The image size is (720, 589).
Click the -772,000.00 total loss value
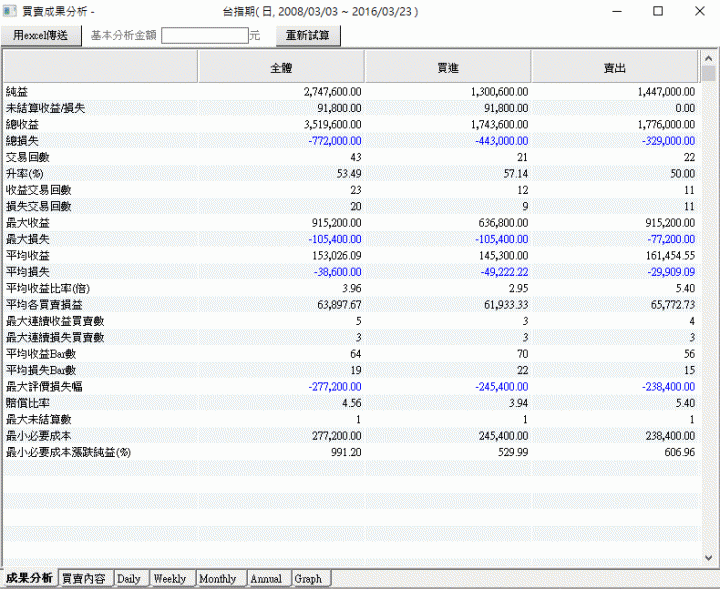335,141
